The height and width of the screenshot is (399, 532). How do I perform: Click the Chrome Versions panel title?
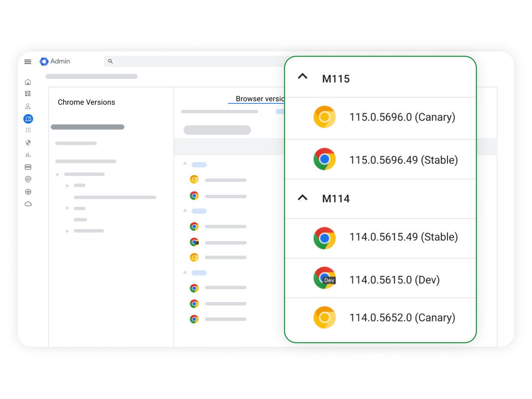(x=86, y=102)
